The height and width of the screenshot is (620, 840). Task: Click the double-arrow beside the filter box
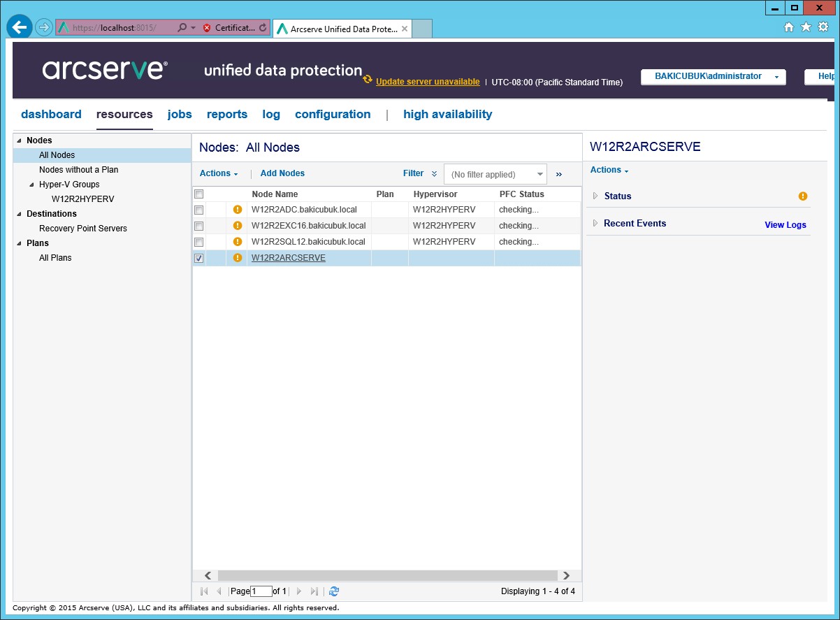point(559,174)
